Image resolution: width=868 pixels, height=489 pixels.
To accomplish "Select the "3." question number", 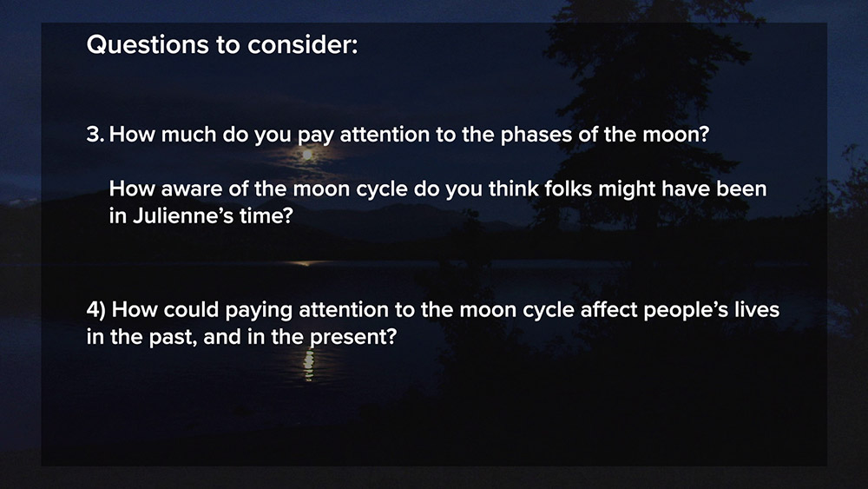I will [x=95, y=135].
